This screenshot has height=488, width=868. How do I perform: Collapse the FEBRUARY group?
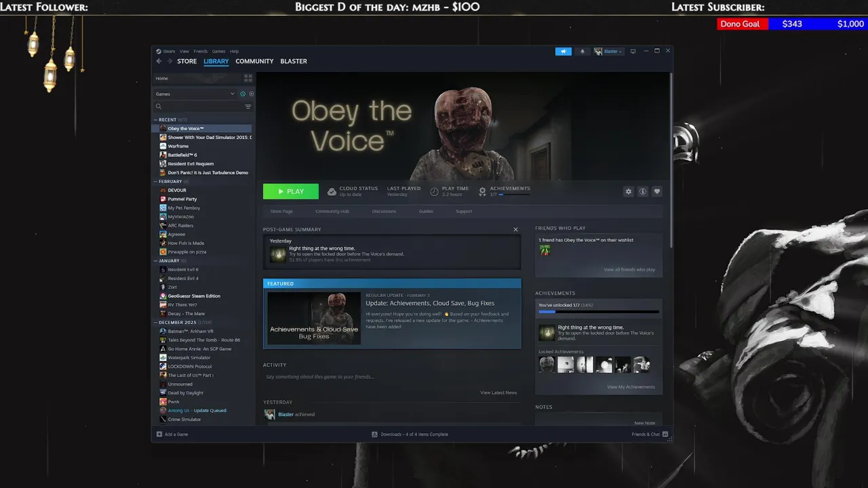coord(155,182)
